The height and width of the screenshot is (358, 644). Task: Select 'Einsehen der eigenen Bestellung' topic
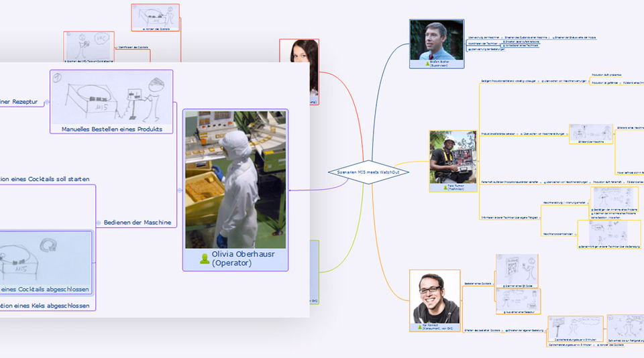[x=526, y=331]
